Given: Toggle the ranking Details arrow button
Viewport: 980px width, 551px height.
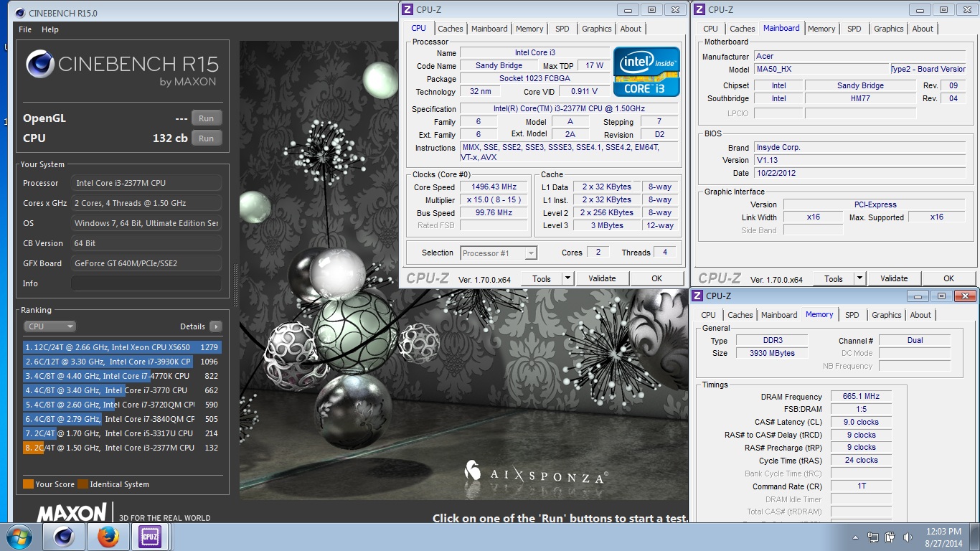Looking at the screenshot, I should coord(215,326).
